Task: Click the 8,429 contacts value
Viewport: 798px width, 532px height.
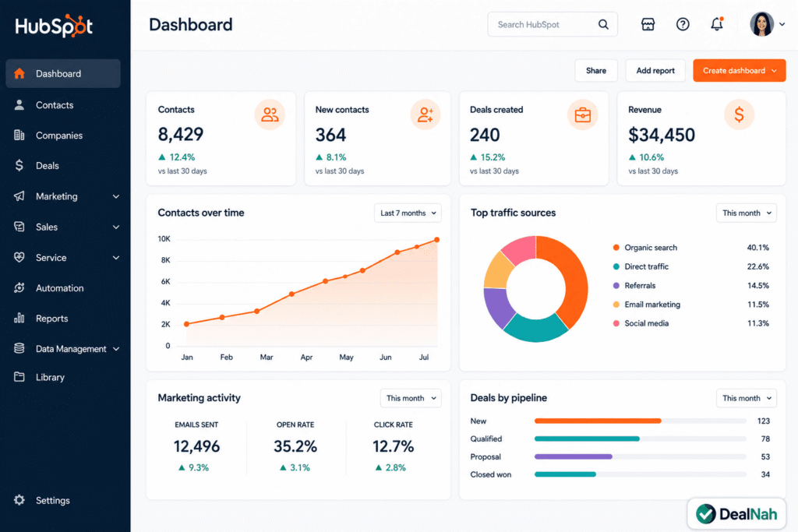Action: (x=181, y=134)
